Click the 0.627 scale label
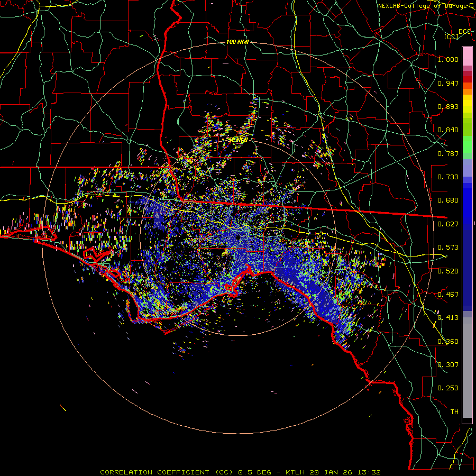 coord(448,224)
